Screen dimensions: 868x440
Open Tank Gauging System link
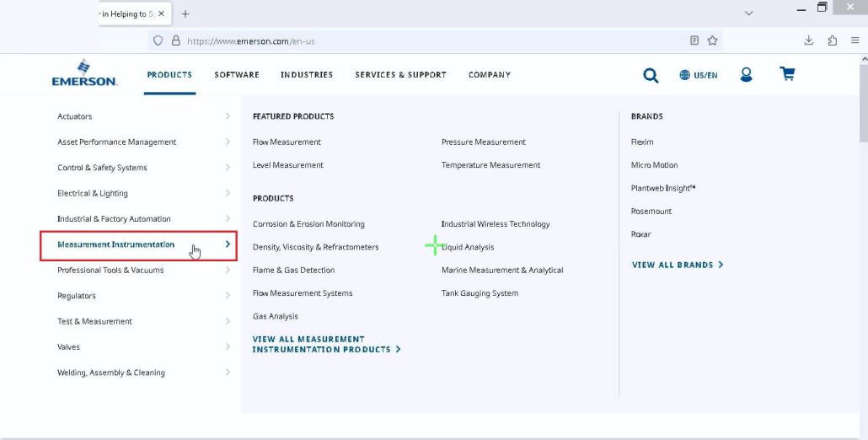pyautogui.click(x=480, y=293)
